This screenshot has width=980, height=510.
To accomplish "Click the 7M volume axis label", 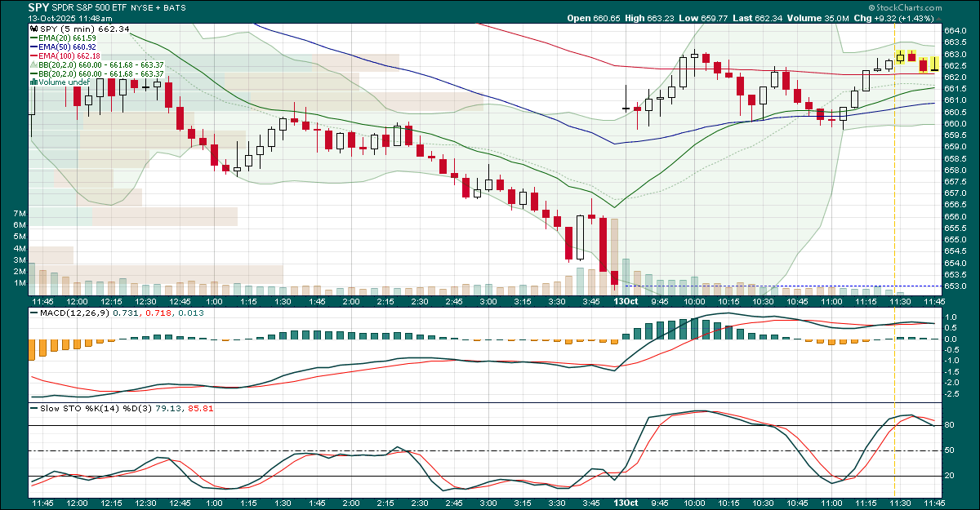I will pyautogui.click(x=20, y=212).
